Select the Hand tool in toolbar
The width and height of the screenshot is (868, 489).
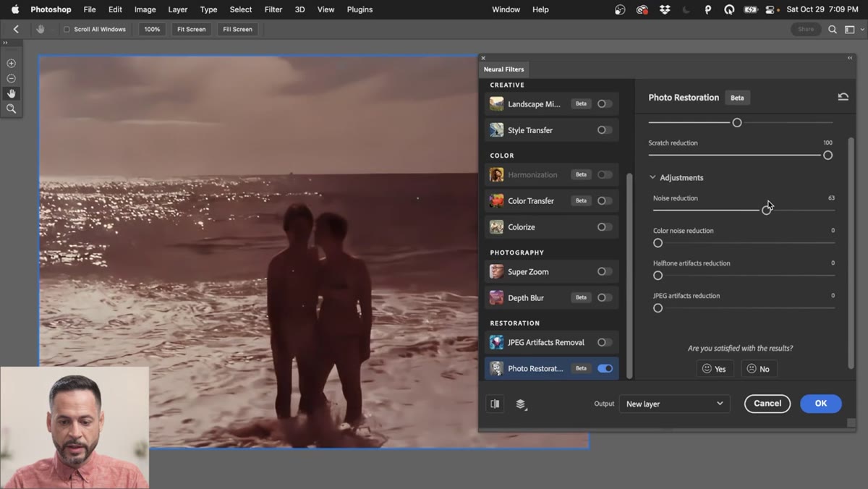tap(11, 93)
